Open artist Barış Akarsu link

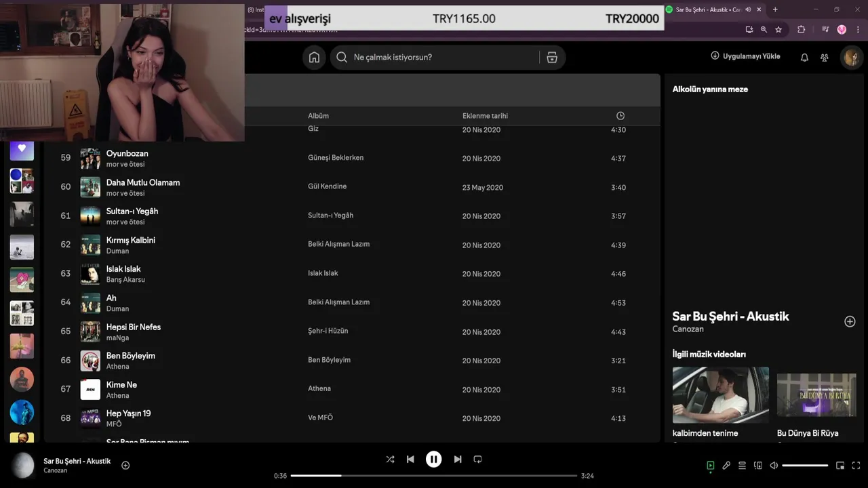(x=125, y=280)
